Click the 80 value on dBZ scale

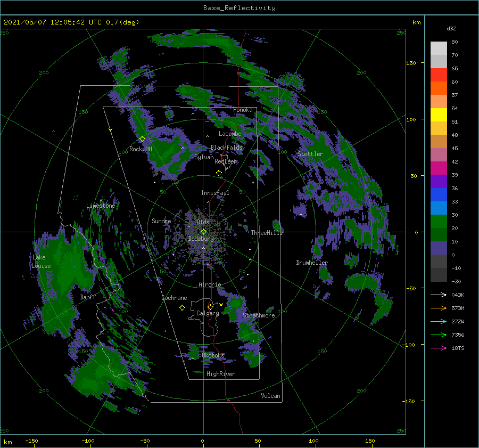pyautogui.click(x=455, y=42)
